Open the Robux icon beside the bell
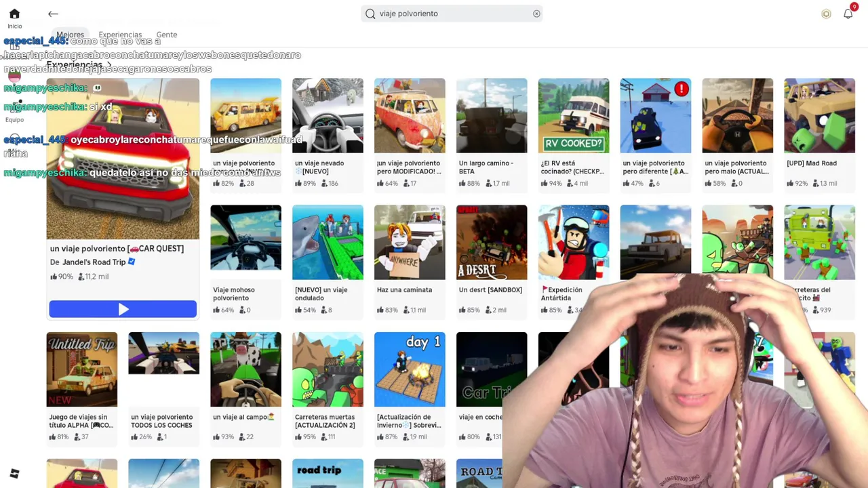This screenshot has height=488, width=868. click(x=826, y=14)
